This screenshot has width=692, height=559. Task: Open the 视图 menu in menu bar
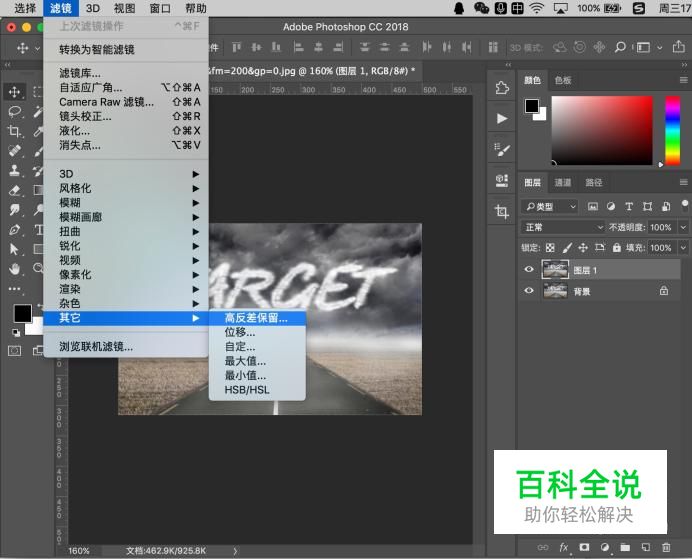coord(124,8)
